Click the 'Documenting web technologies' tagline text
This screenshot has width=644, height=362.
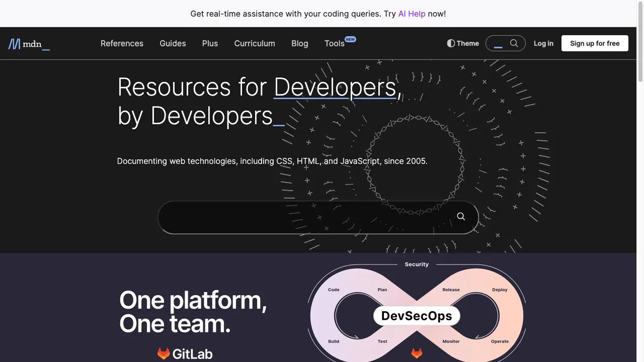point(272,161)
